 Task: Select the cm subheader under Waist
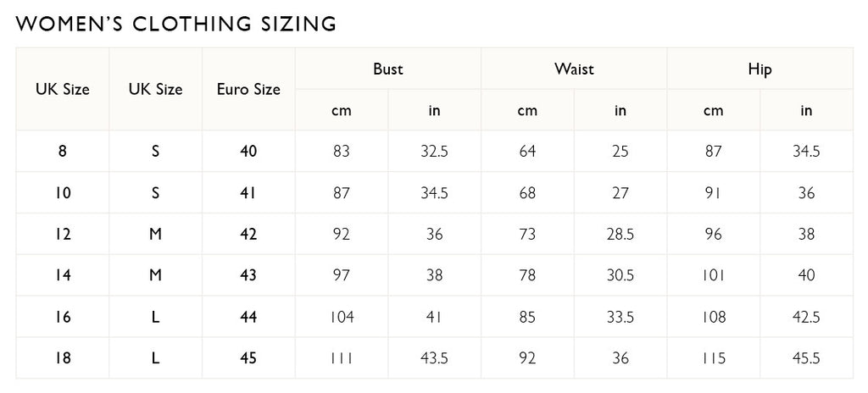coord(527,110)
